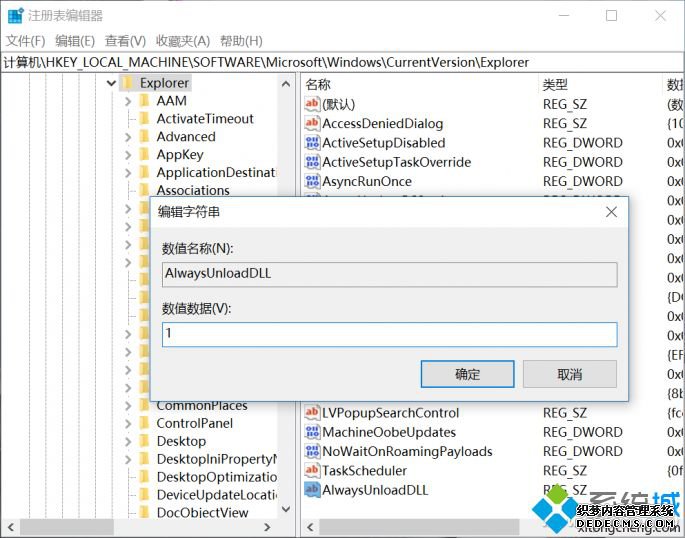Expand the Desktop tree node
Viewport: 685px width, 538px height.
pos(128,442)
